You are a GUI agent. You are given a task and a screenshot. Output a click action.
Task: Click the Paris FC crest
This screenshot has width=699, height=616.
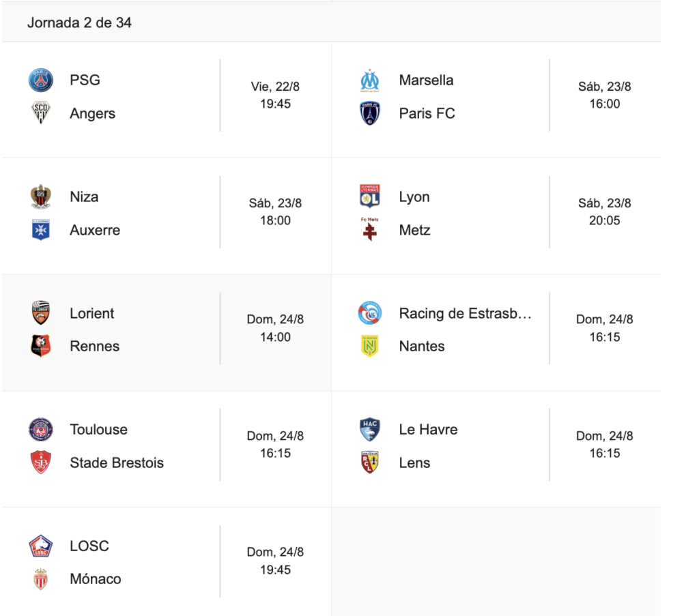click(369, 113)
